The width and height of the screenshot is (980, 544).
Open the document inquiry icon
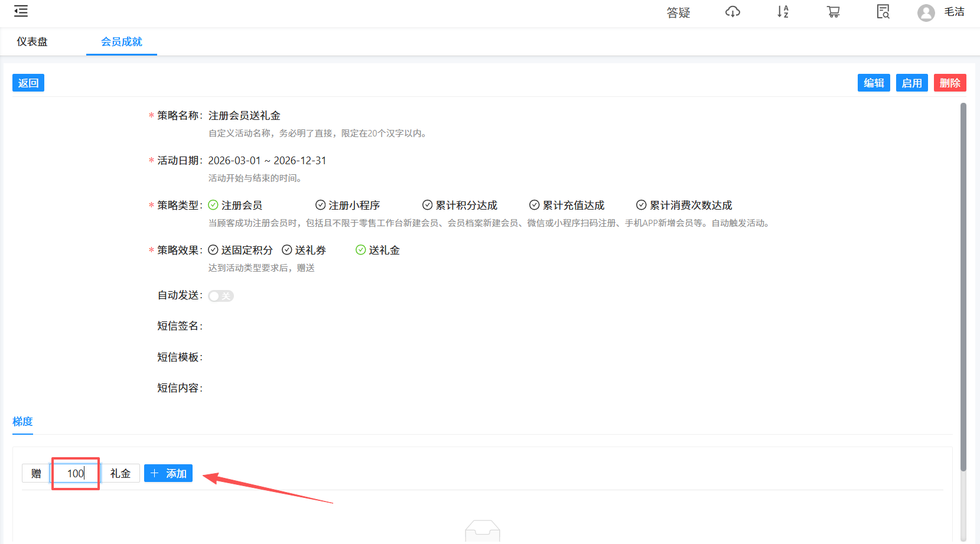click(883, 11)
